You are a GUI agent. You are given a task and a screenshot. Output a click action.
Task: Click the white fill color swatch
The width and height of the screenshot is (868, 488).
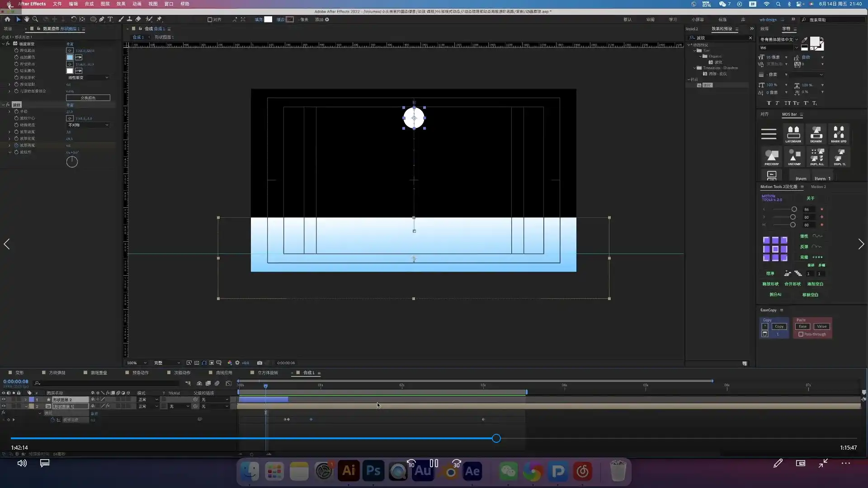(268, 19)
